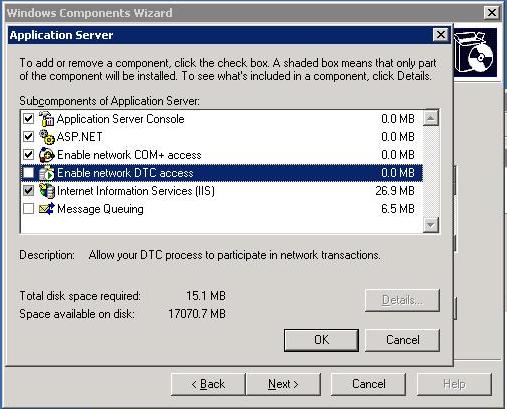
Task: Click the Application Server Console icon
Action: [x=46, y=119]
